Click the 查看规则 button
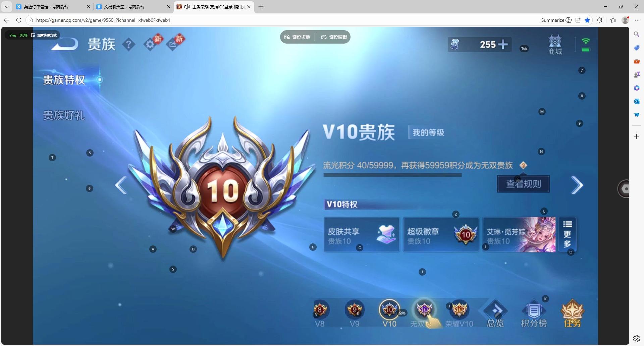The height and width of the screenshot is (346, 644). (x=523, y=184)
